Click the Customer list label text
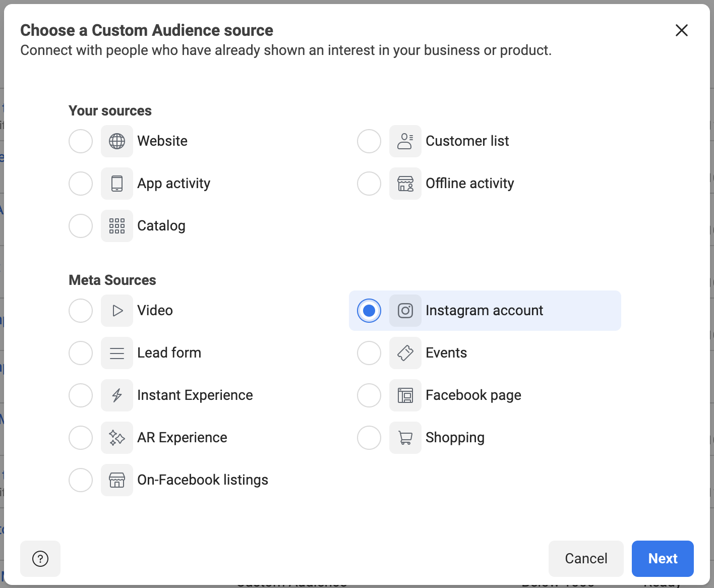The image size is (714, 588). coord(467,141)
